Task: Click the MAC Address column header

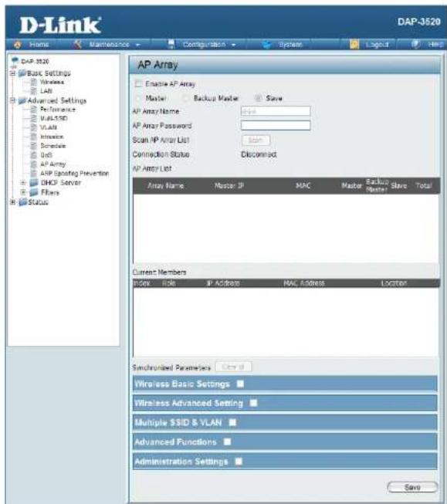Action: [x=304, y=283]
